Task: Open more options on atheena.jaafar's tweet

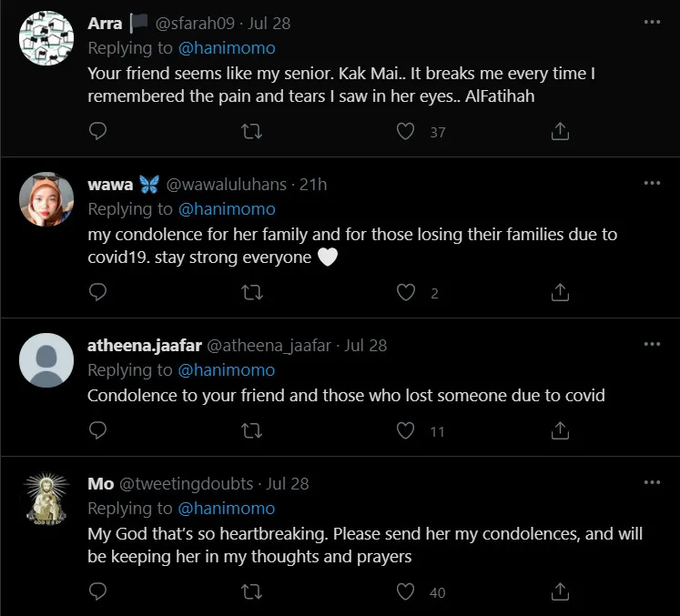Action: pos(652,344)
